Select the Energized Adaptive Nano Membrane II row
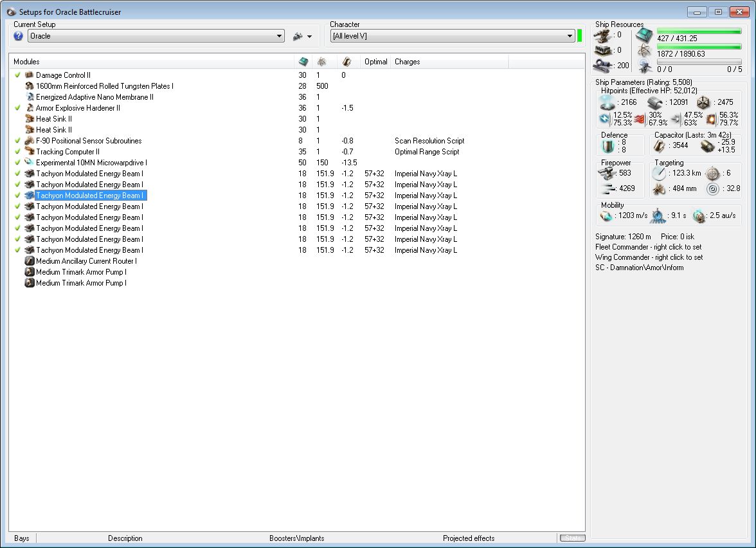 [296, 97]
